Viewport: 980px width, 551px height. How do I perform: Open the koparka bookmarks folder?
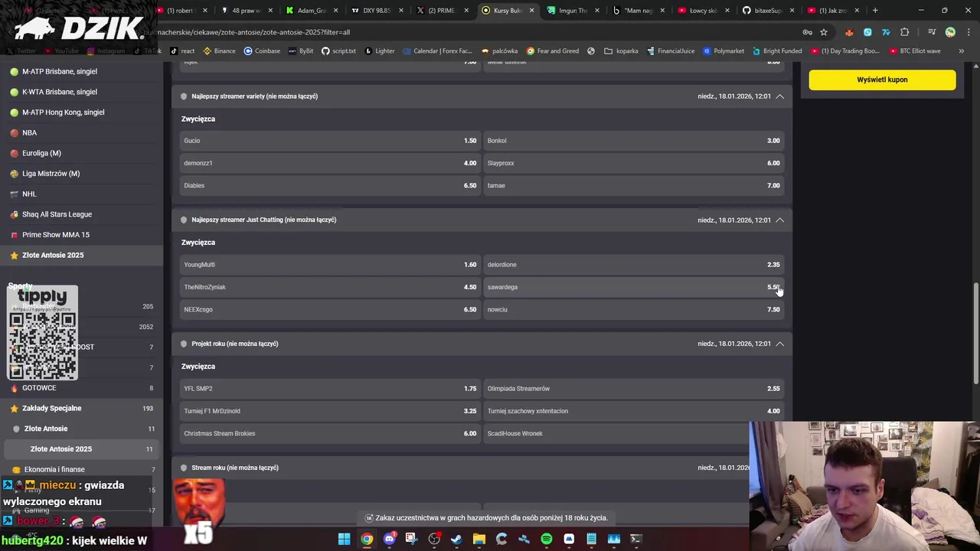click(x=621, y=51)
